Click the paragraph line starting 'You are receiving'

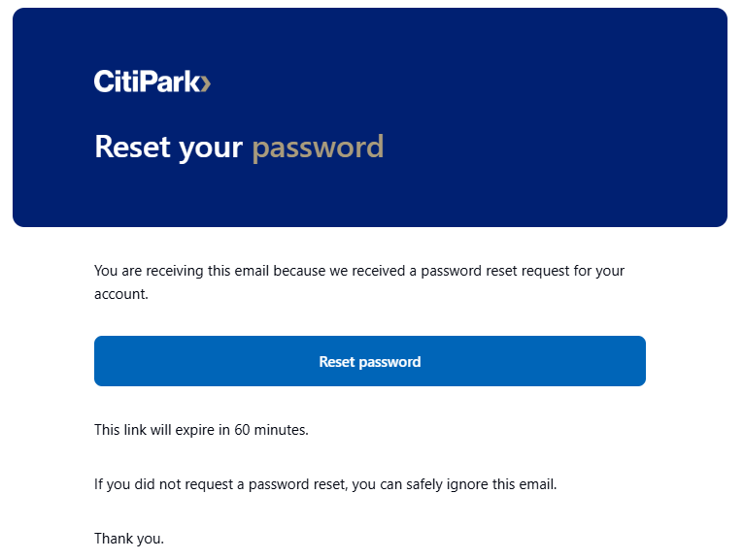tap(359, 271)
